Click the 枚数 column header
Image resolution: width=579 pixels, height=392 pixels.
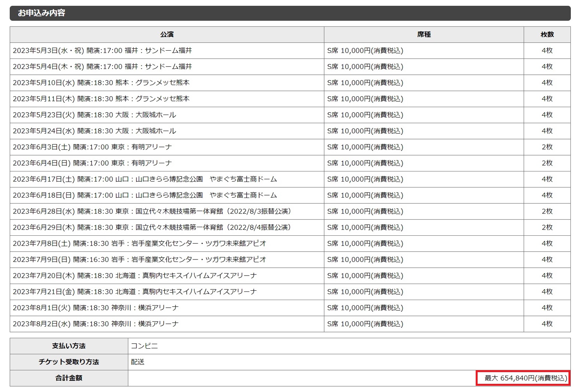(x=547, y=35)
